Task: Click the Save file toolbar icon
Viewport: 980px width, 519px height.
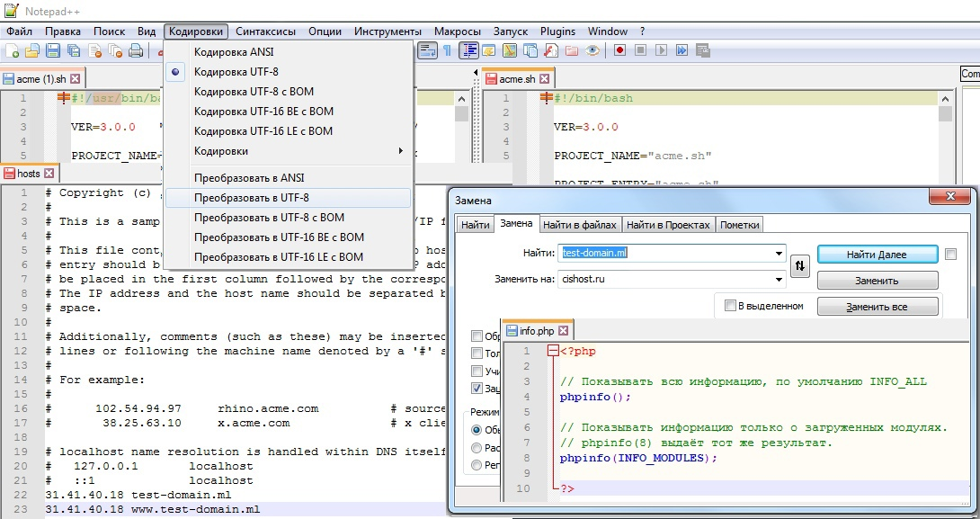Action: [53, 51]
